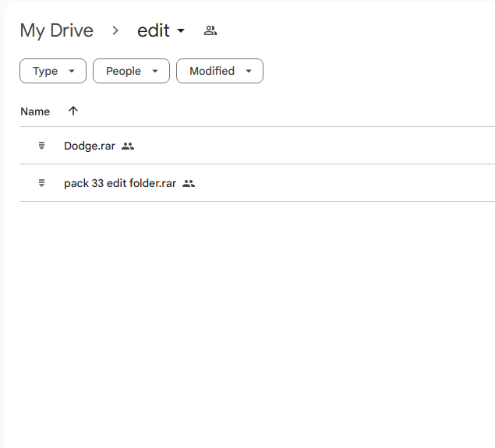Click the shared folder people icon beside edit
The image size is (495, 448).
tap(210, 30)
